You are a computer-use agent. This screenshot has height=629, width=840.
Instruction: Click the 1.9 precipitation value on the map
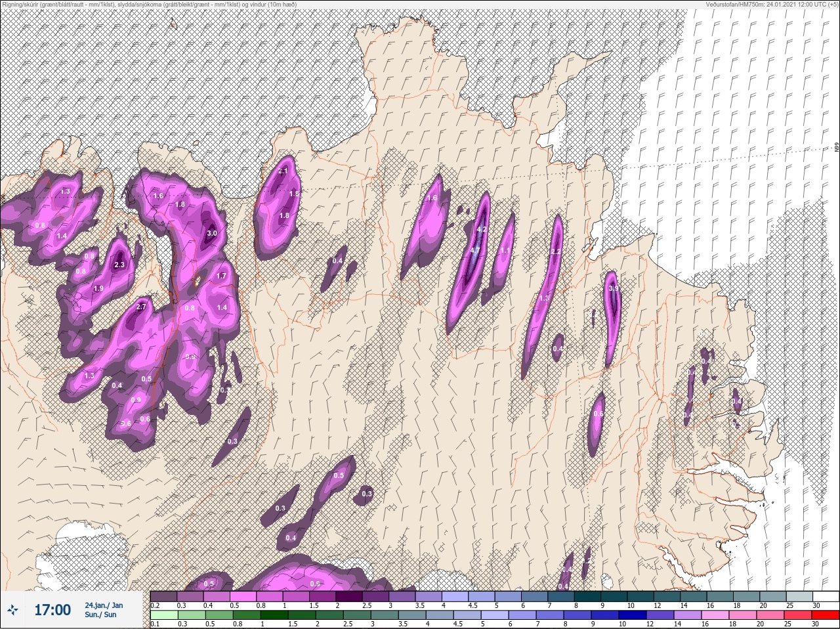pos(98,288)
